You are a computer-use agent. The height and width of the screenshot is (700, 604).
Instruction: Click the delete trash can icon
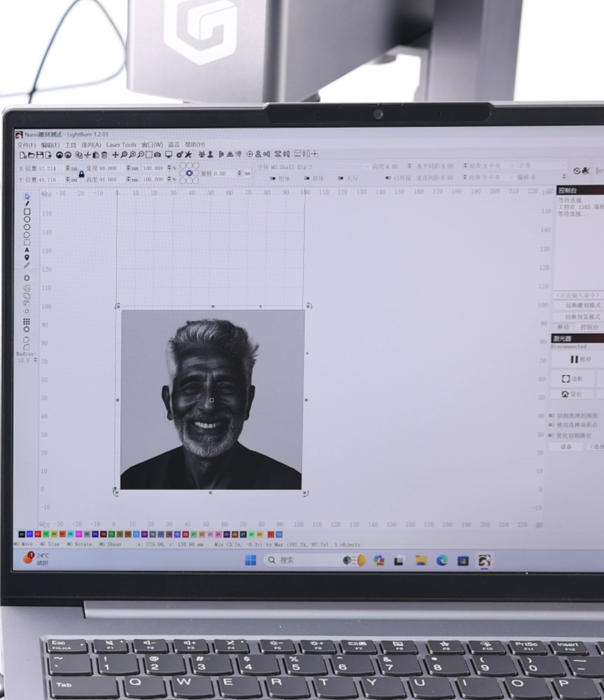pyautogui.click(x=104, y=155)
